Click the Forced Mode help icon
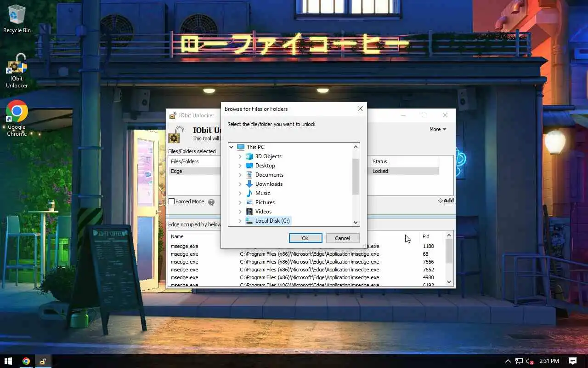This screenshot has height=368, width=588. tap(211, 202)
